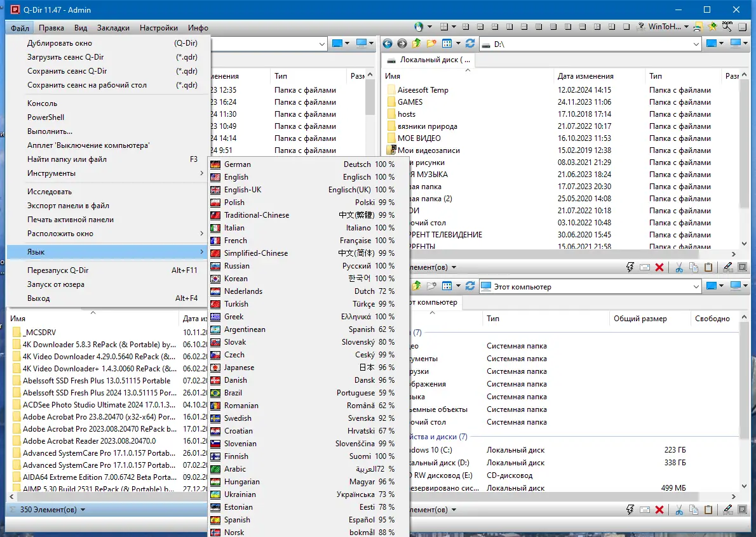Select 'Найти папку или файл' menu entry

tap(108, 159)
